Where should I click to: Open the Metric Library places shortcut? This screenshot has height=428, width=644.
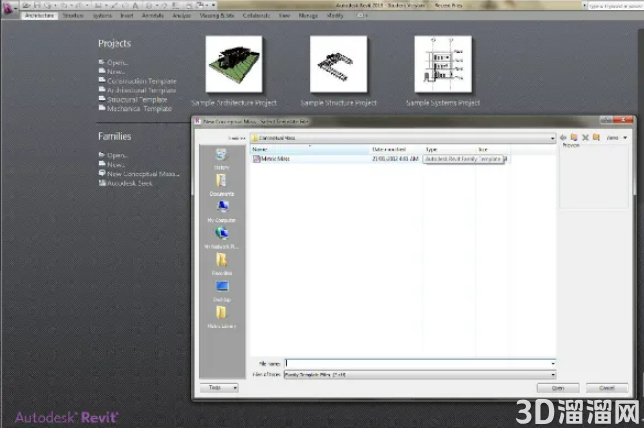pyautogui.click(x=222, y=318)
